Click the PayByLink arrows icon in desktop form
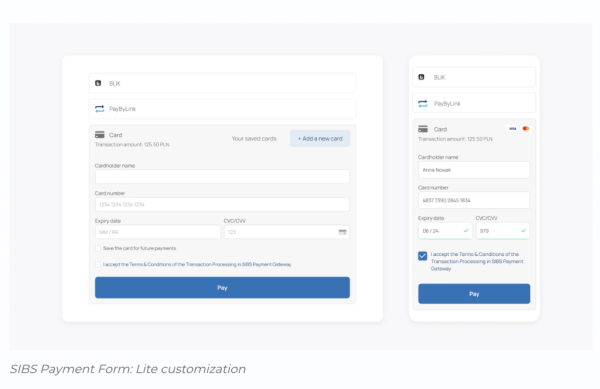Image resolution: width=600 pixels, height=389 pixels. click(x=99, y=109)
